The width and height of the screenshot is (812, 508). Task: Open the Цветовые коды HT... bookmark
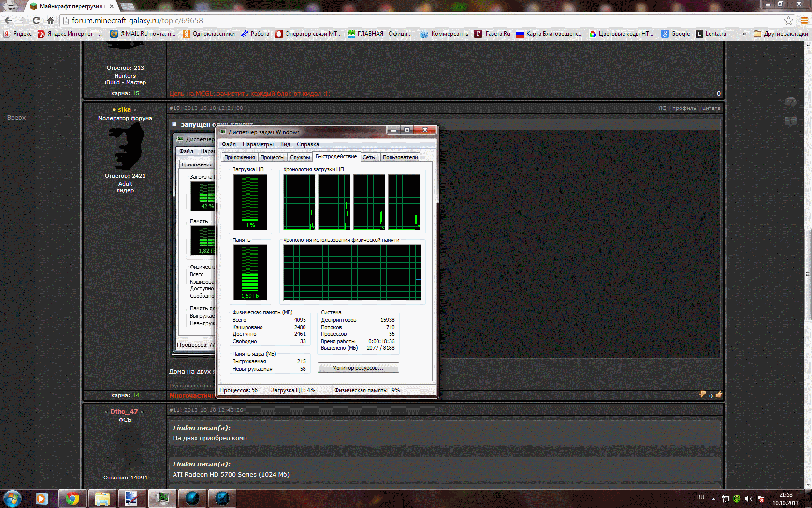coord(621,34)
